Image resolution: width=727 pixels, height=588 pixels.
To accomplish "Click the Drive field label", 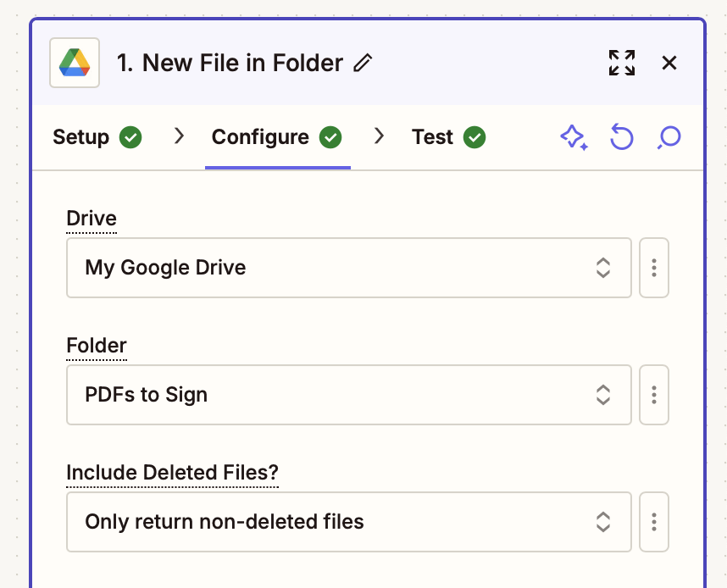I will 90,218.
